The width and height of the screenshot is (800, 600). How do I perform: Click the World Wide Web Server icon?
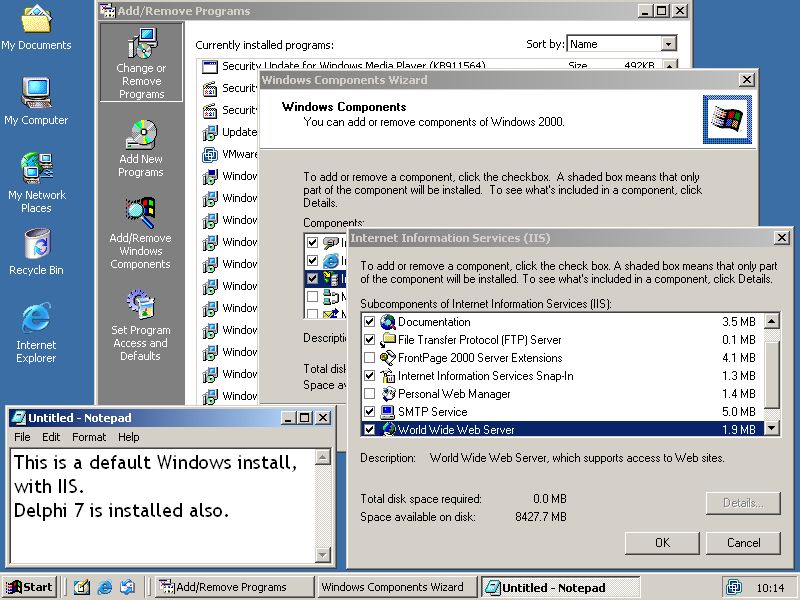(x=388, y=430)
